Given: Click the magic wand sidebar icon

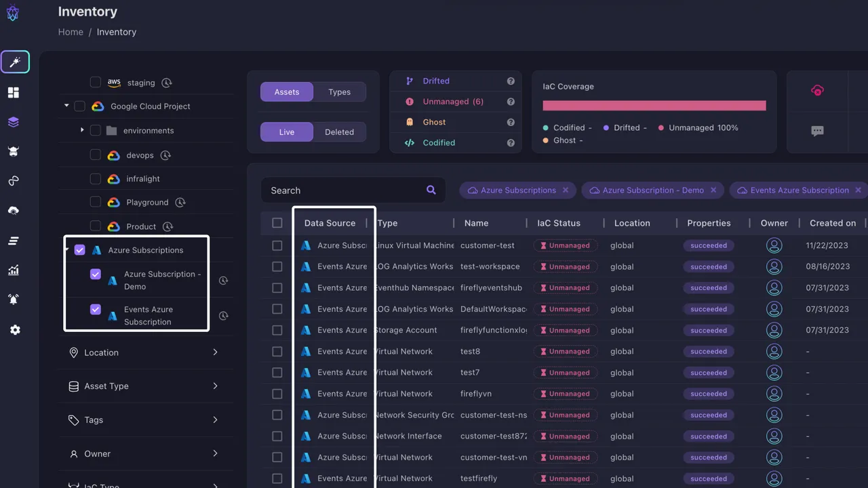Looking at the screenshot, I should (x=15, y=62).
